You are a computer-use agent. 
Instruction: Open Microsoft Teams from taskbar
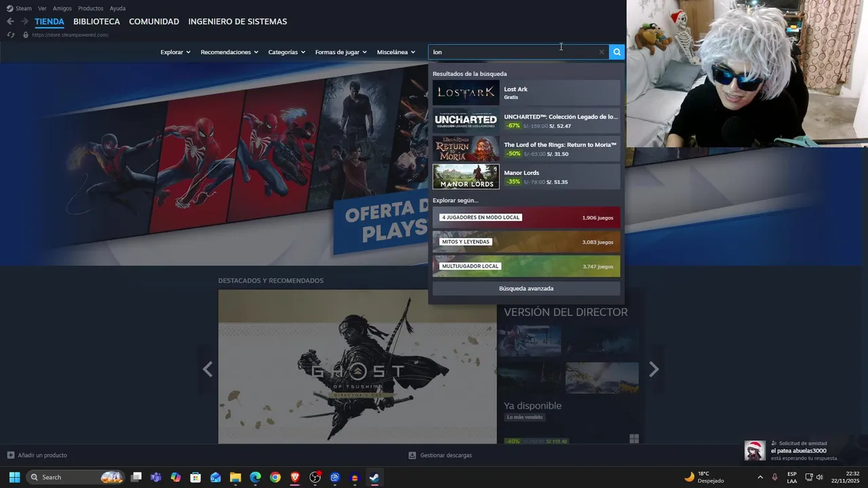coord(156,477)
